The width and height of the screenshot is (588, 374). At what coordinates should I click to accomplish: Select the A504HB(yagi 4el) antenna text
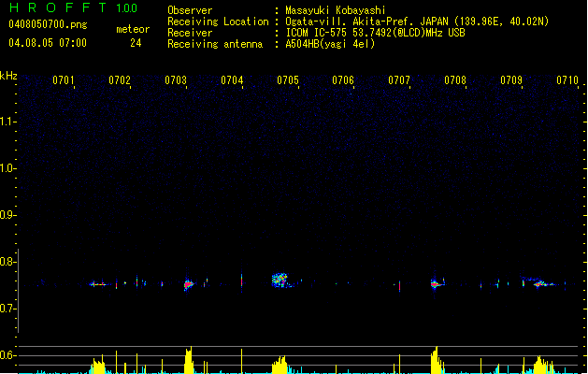(330, 44)
